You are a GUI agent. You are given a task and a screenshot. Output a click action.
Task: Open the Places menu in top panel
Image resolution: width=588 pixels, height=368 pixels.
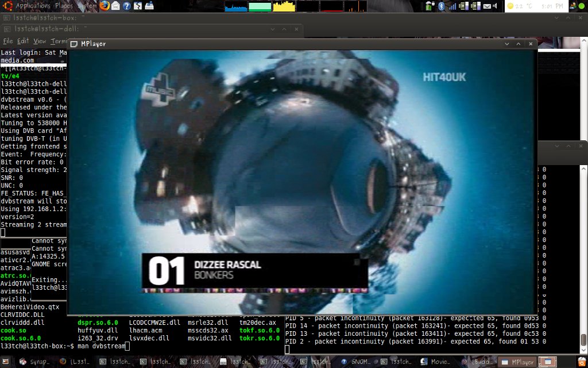pos(64,6)
